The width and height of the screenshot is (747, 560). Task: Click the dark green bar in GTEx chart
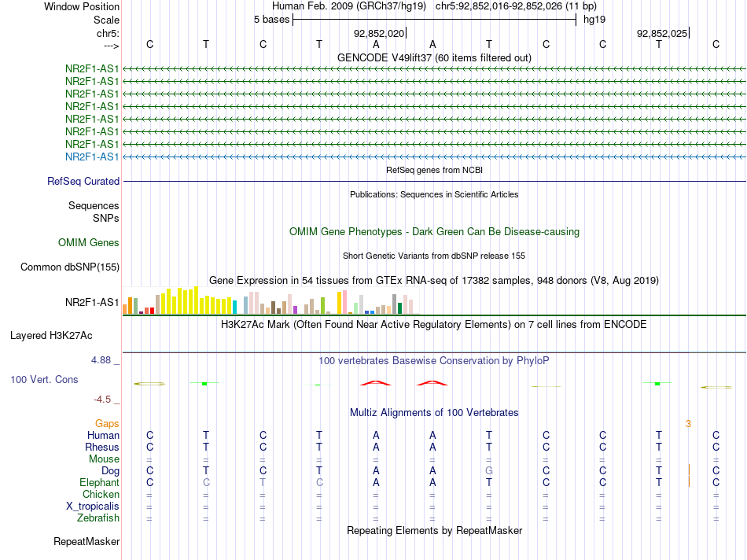click(x=399, y=308)
